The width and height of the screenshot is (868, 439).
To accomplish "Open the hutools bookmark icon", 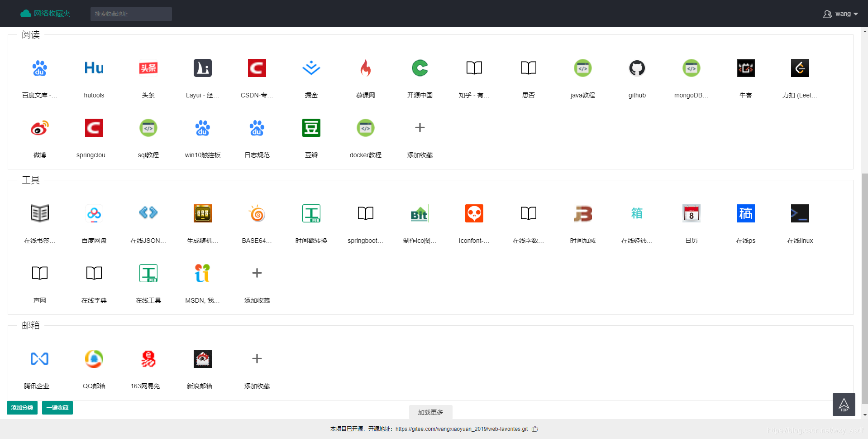I will pyautogui.click(x=94, y=68).
